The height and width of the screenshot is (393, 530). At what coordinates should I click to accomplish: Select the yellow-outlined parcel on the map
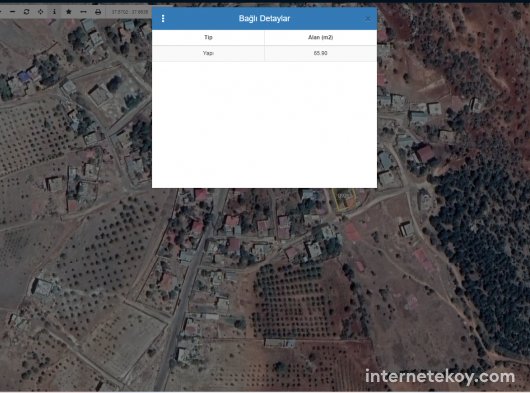(345, 200)
